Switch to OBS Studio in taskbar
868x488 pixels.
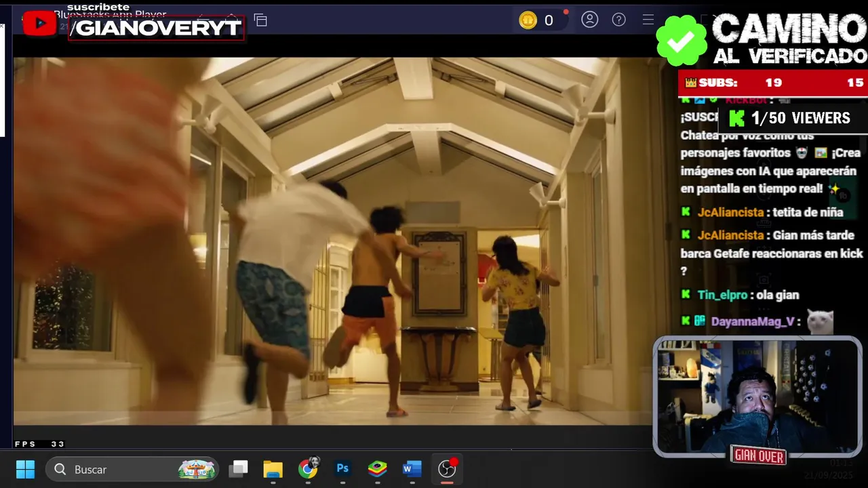447,469
